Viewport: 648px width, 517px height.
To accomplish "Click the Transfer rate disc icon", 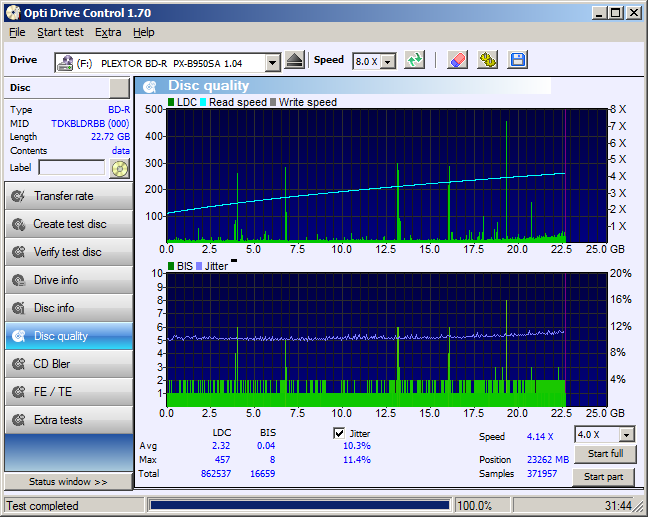I will tap(18, 196).
